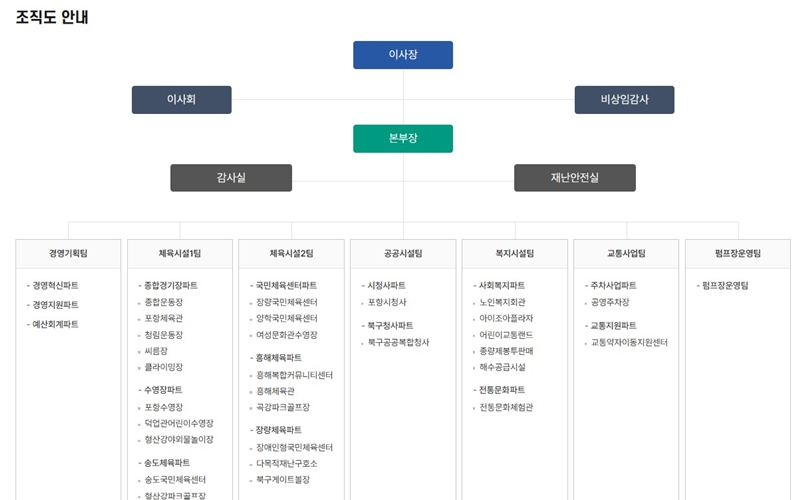This screenshot has height=500, width=800.
Task: Pick the 북구공공복합청사 entry
Action: [x=398, y=342]
